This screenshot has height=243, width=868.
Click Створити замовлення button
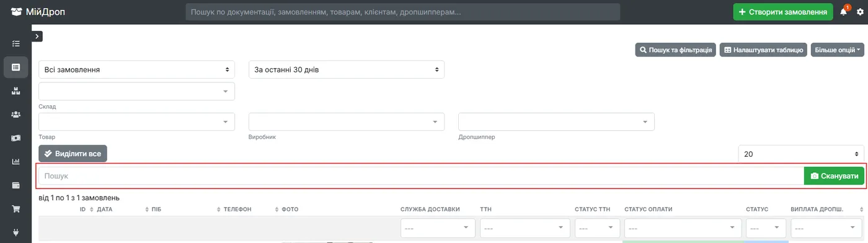coord(783,12)
